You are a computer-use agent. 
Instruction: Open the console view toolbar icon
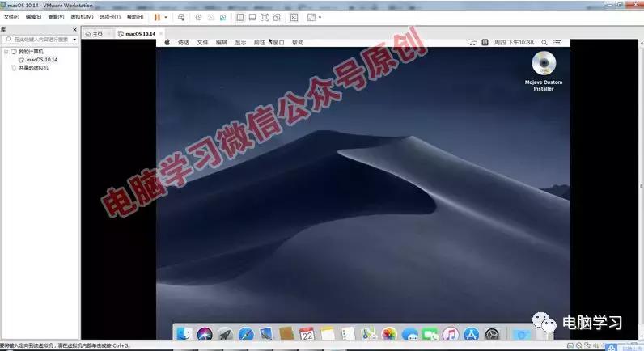(294, 17)
